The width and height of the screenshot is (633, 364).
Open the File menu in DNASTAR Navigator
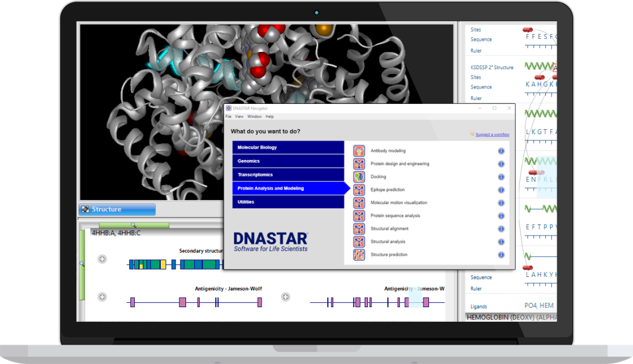click(229, 117)
